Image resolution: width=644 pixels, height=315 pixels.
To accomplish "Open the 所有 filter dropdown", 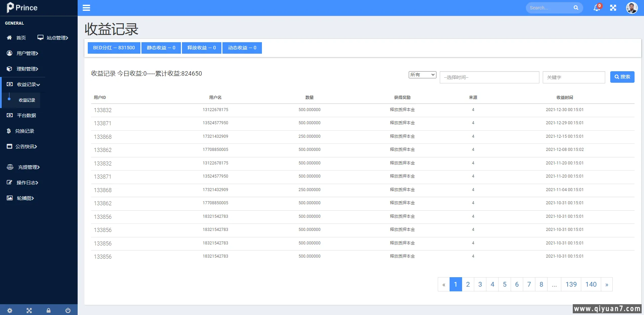I will (422, 75).
